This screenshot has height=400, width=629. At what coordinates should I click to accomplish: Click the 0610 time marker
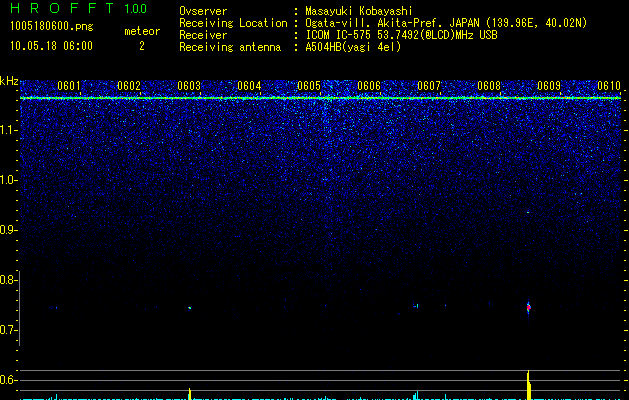609,86
